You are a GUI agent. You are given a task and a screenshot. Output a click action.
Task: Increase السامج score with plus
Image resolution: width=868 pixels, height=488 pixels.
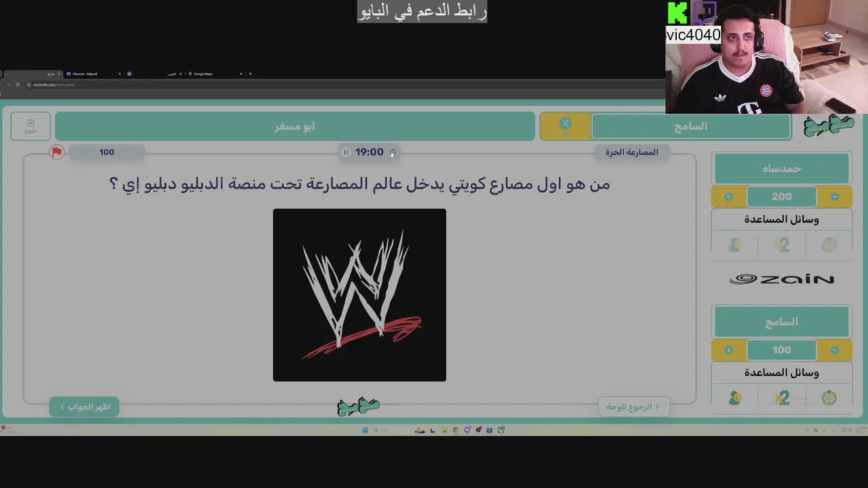(728, 350)
